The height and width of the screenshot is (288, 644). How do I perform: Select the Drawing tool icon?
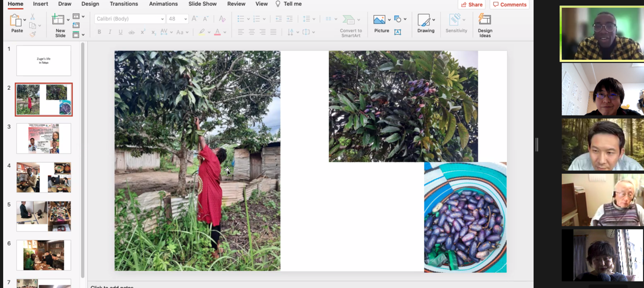[x=424, y=20]
